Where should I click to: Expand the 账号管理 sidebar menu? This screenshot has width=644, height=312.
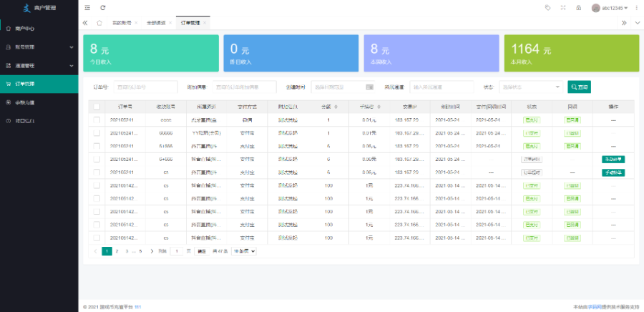(x=39, y=47)
